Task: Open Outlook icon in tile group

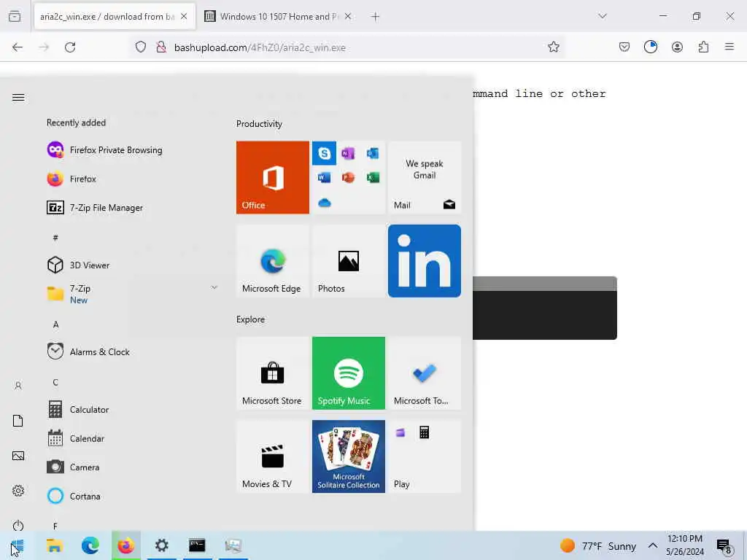Action: (373, 153)
